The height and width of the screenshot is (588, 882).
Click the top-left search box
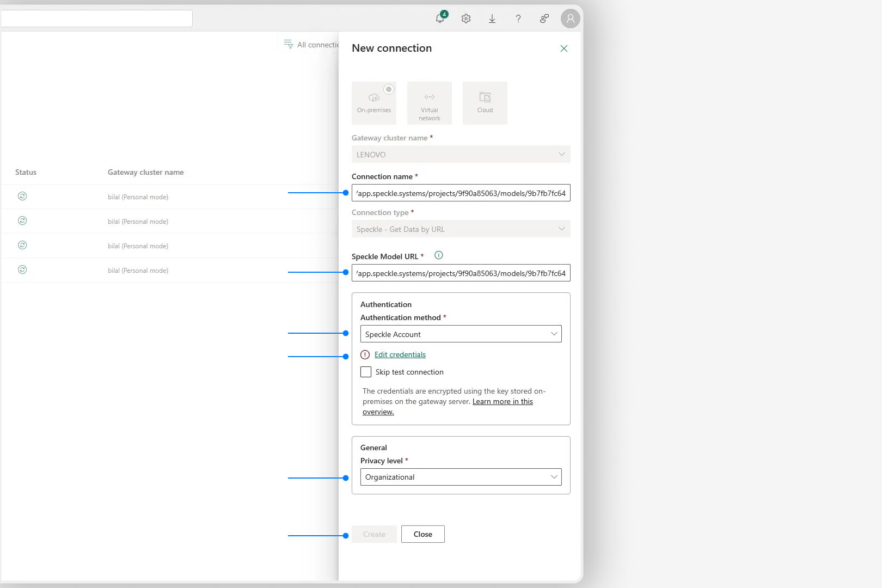click(x=97, y=19)
